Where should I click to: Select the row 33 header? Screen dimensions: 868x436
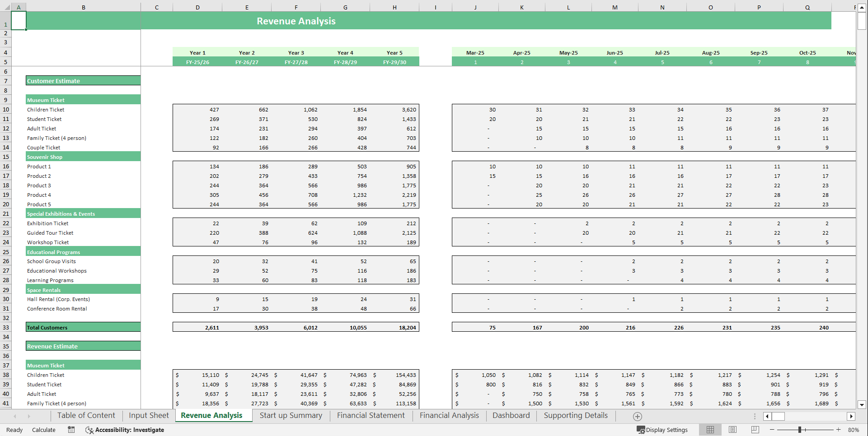click(x=5, y=327)
